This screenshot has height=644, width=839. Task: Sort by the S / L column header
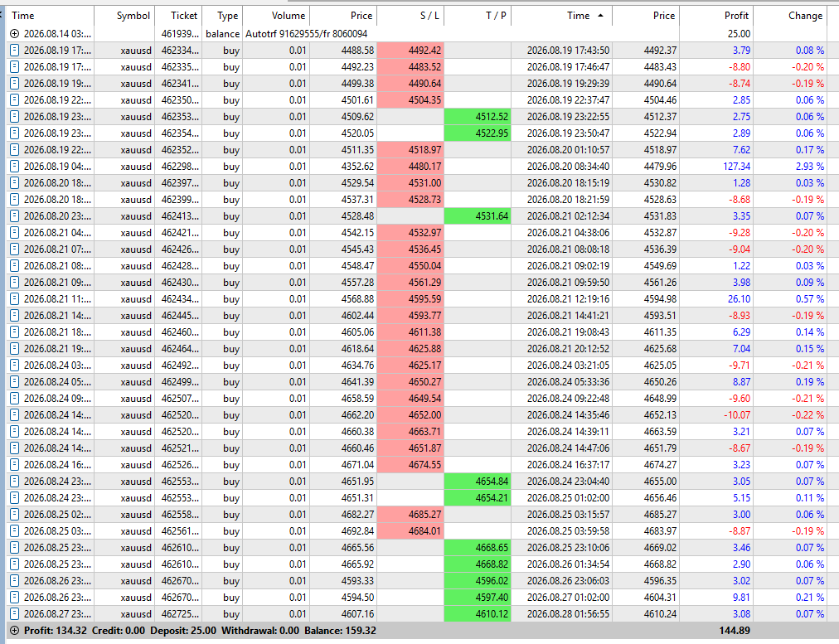(x=410, y=16)
